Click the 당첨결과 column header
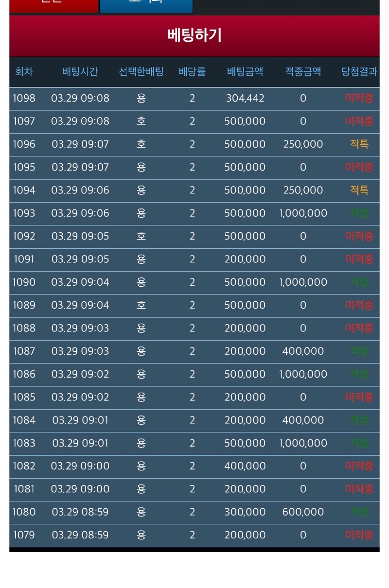The width and height of the screenshot is (389, 588). click(x=359, y=72)
